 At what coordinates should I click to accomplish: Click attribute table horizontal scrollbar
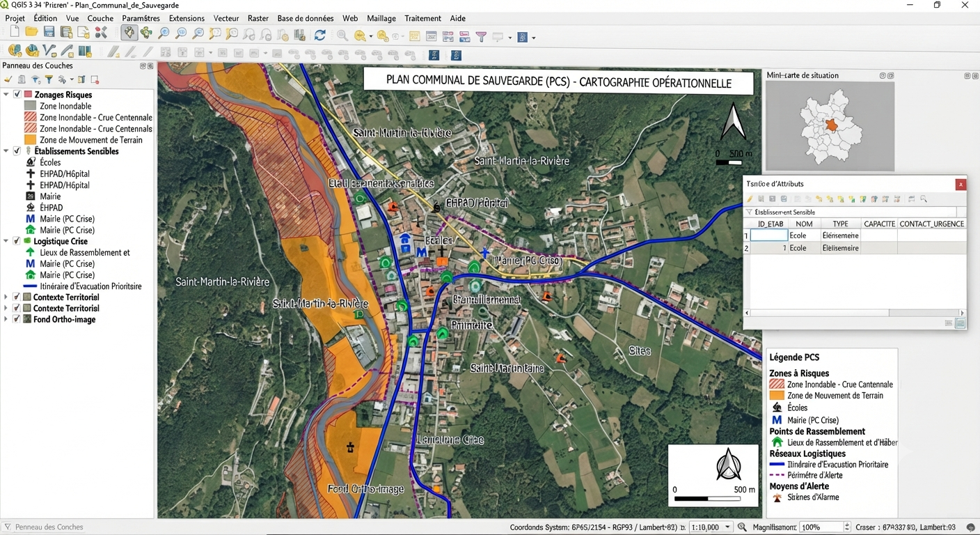coord(855,313)
